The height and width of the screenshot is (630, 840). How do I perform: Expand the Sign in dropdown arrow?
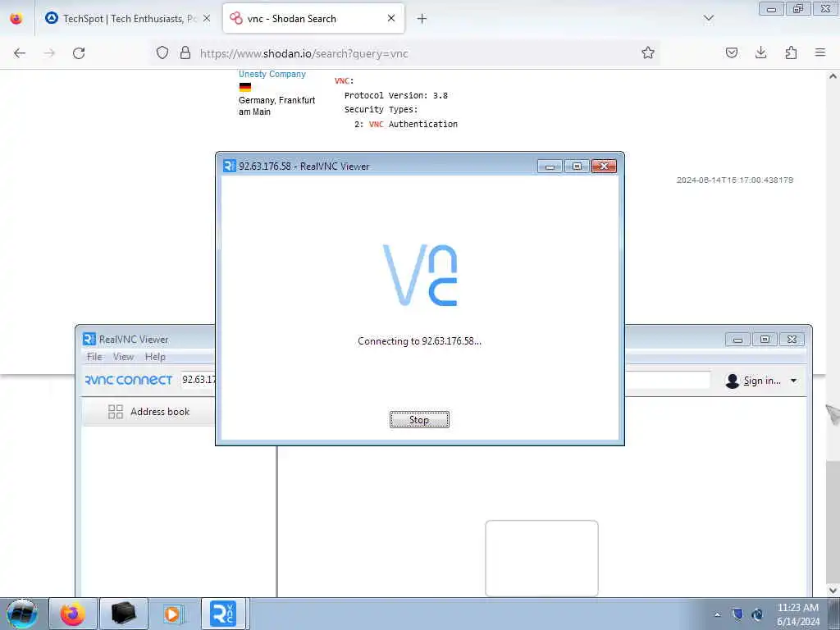[x=794, y=381]
